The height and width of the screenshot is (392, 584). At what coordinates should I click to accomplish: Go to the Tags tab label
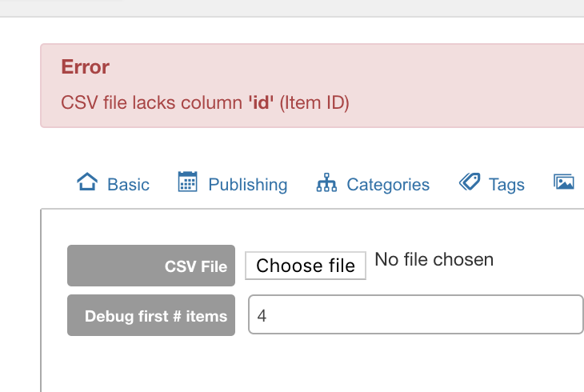(506, 185)
